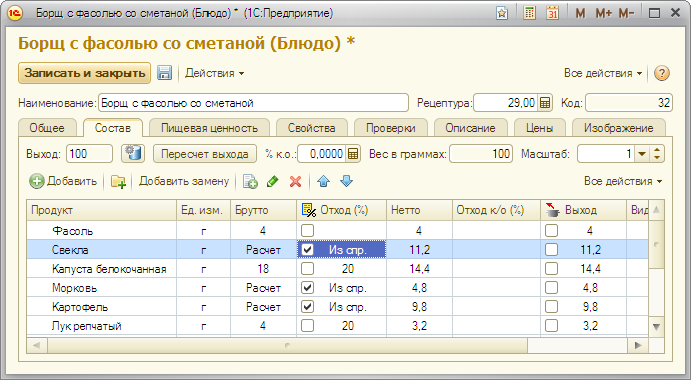Select the Лук репчатый product cell
The image size is (691, 380).
click(x=102, y=326)
